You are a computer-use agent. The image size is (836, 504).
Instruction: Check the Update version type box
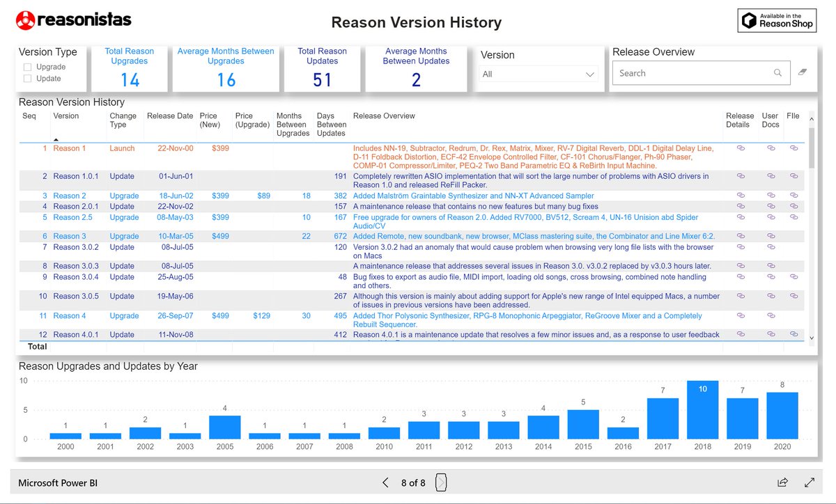pos(27,79)
